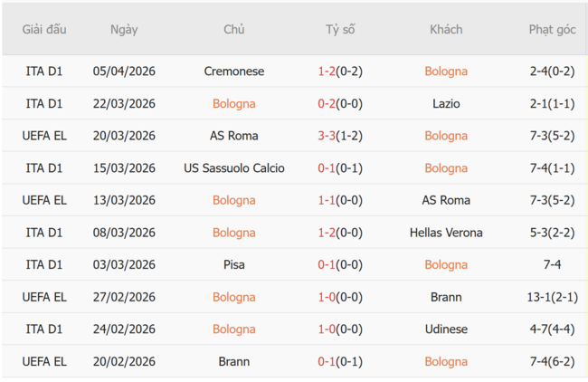Click the Hellas Verona team link
This screenshot has width=588, height=382.
point(446,233)
